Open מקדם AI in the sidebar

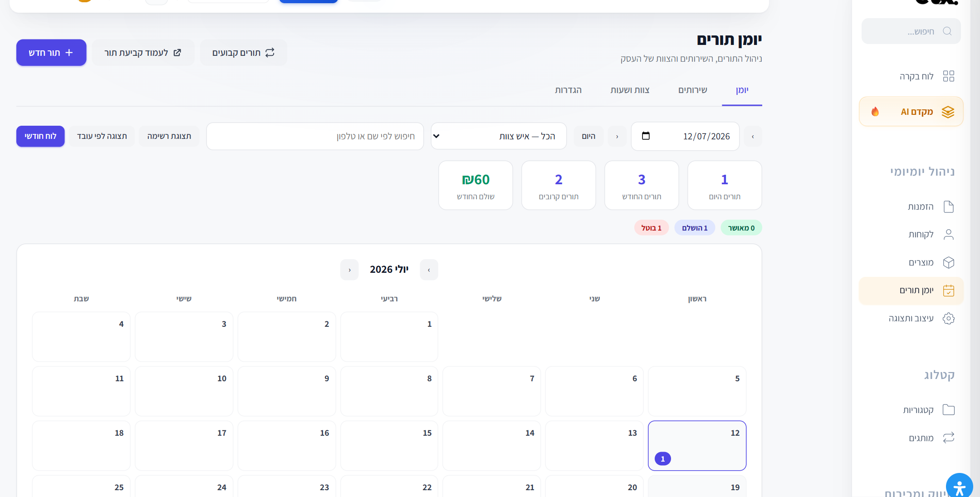point(911,112)
